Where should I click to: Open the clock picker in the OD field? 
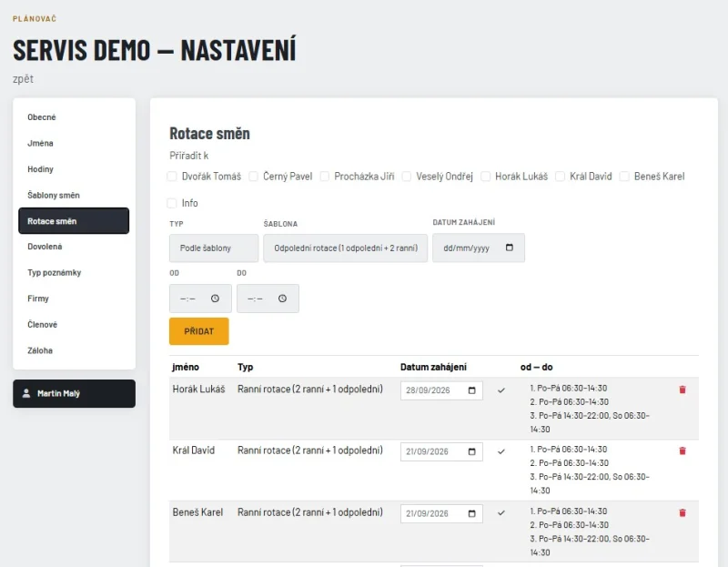click(215, 299)
